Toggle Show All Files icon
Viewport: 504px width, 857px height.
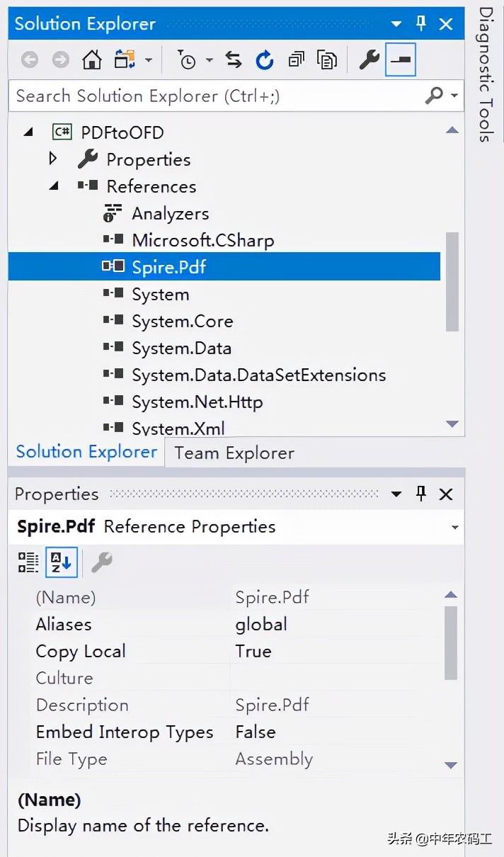click(x=327, y=60)
